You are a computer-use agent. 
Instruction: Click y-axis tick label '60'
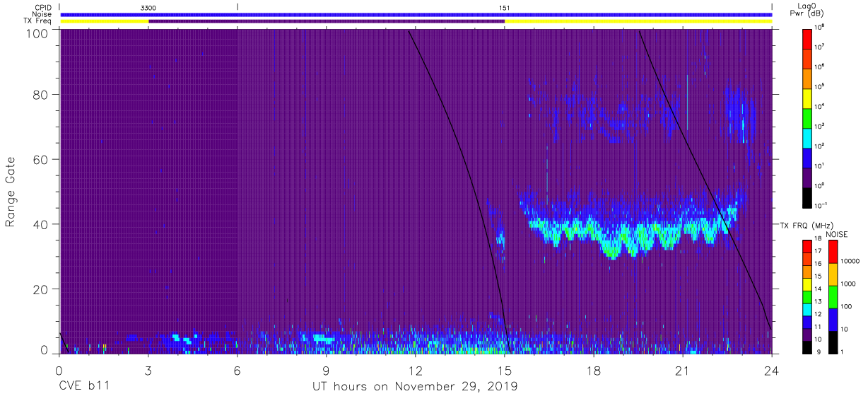(40, 160)
